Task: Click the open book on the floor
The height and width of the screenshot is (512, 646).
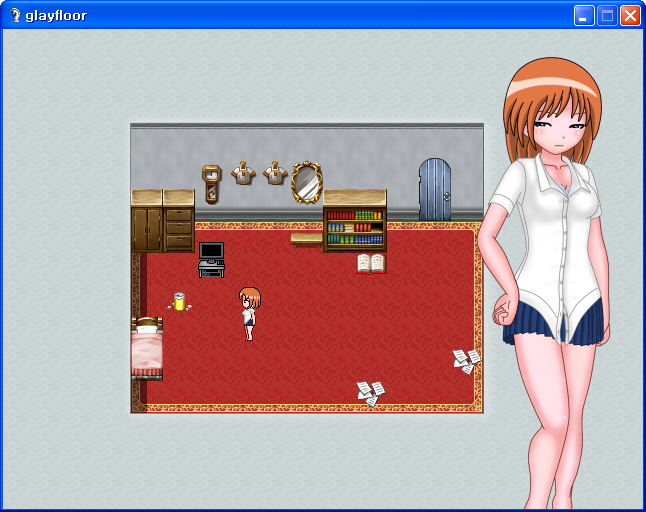Action: [x=371, y=264]
